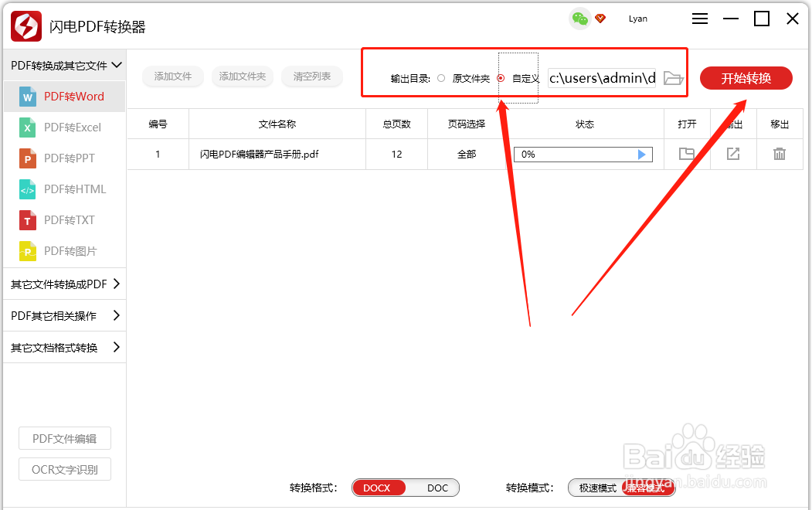
Task: Click the PDF转图片 yellow icon
Action: tap(28, 251)
